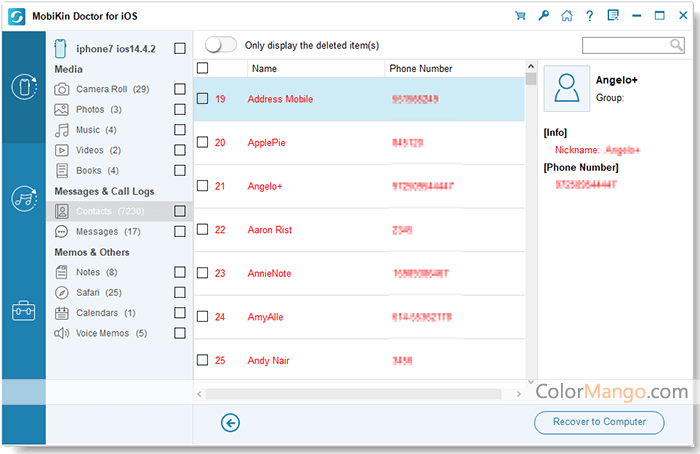Click the back arrow circle button

[x=231, y=423]
